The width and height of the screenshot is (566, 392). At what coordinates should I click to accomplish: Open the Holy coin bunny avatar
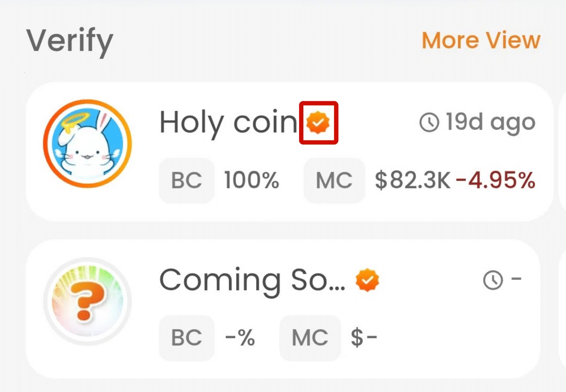click(x=87, y=144)
